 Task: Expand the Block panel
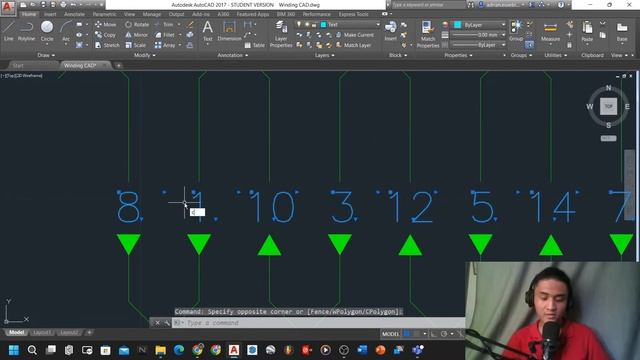click(398, 55)
